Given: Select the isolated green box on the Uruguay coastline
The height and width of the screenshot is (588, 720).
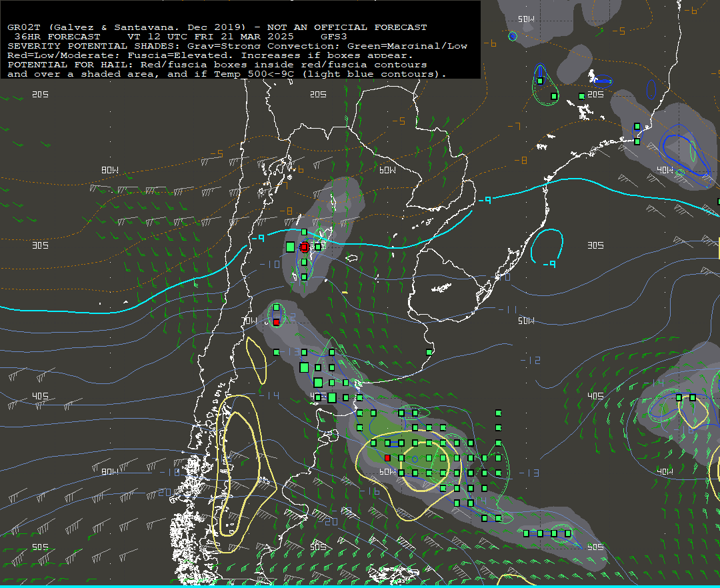Looking at the screenshot, I should click(429, 353).
